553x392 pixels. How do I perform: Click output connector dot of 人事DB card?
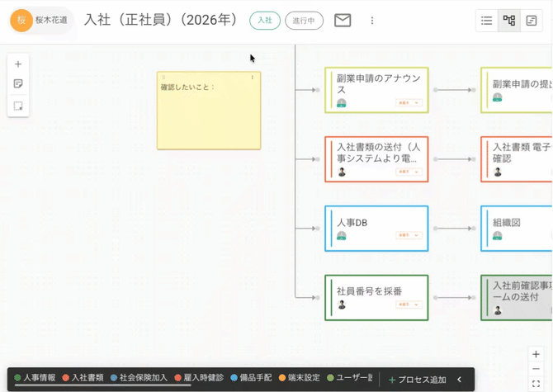coord(436,229)
